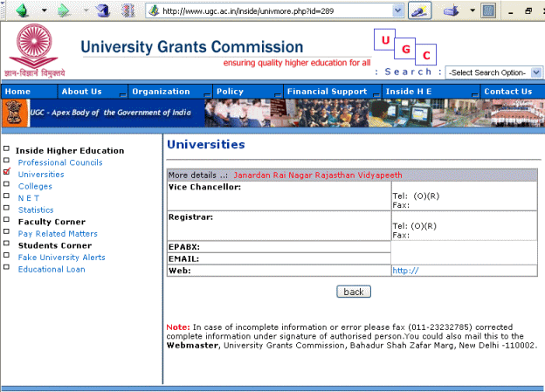Open the print options dropdown arrow
545x392 pixels.
coord(473,10)
